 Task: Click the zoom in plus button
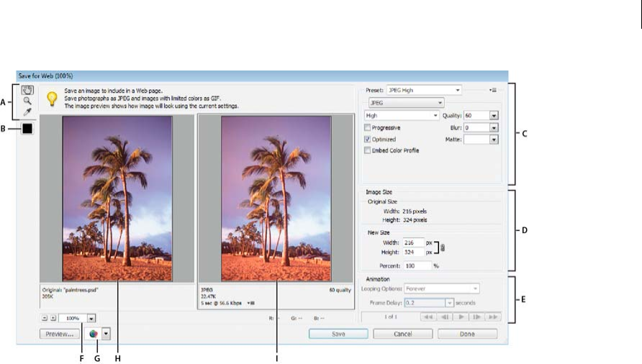point(53,318)
